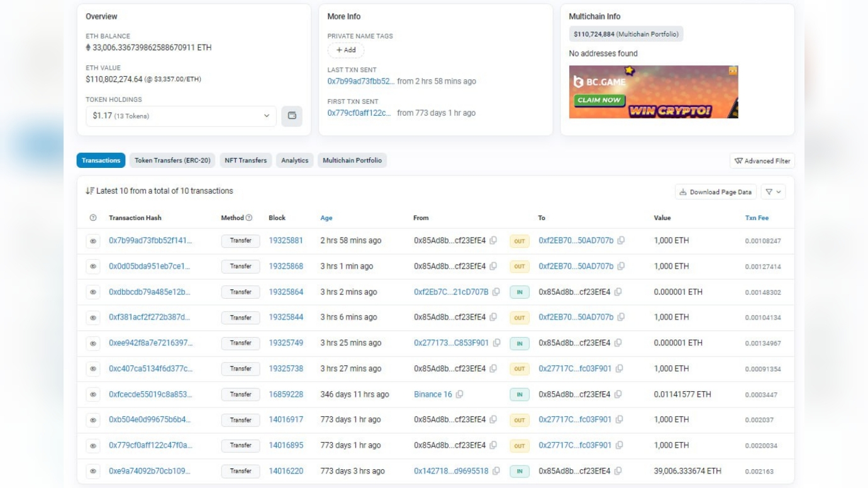Open block 16859228 link
Viewport: 868px width, 488px height.
pos(286,394)
